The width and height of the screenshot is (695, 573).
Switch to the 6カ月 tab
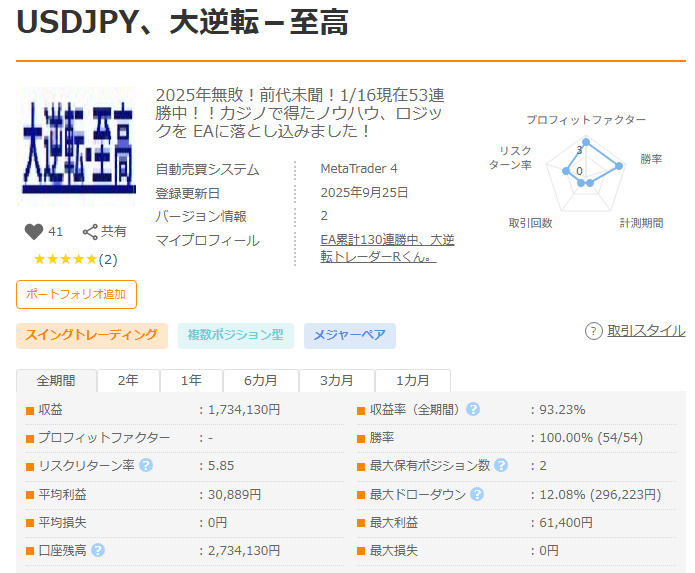(261, 381)
